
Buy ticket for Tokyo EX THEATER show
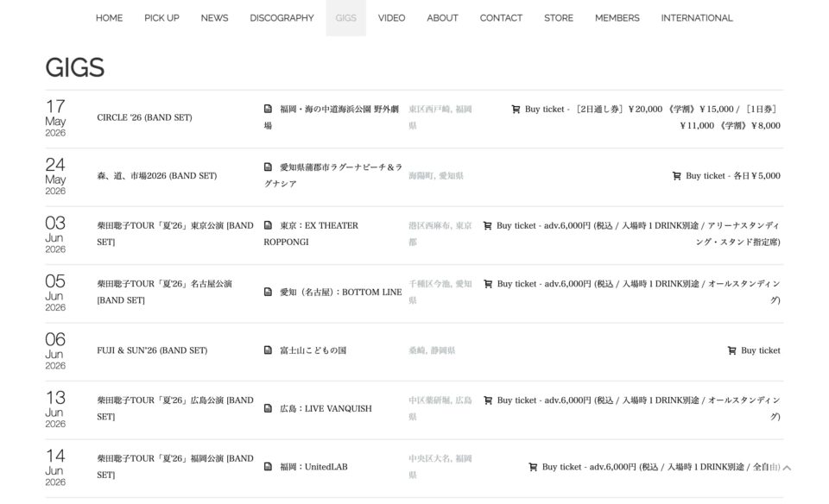pyautogui.click(x=632, y=234)
